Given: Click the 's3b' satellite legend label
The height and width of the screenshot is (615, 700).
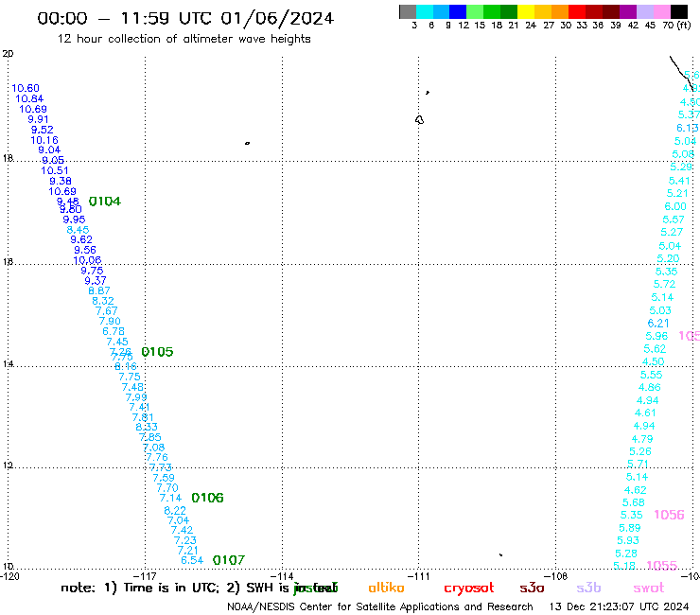Looking at the screenshot, I should coord(588,588).
